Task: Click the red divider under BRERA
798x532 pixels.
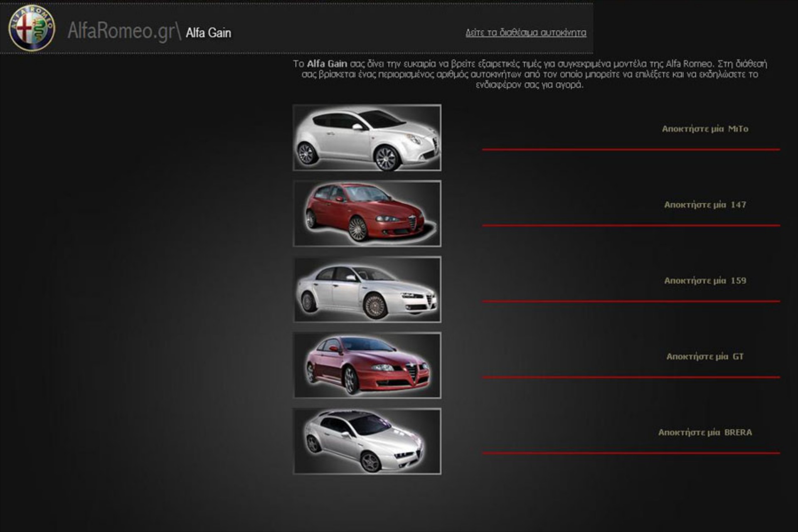Action: tap(631, 453)
